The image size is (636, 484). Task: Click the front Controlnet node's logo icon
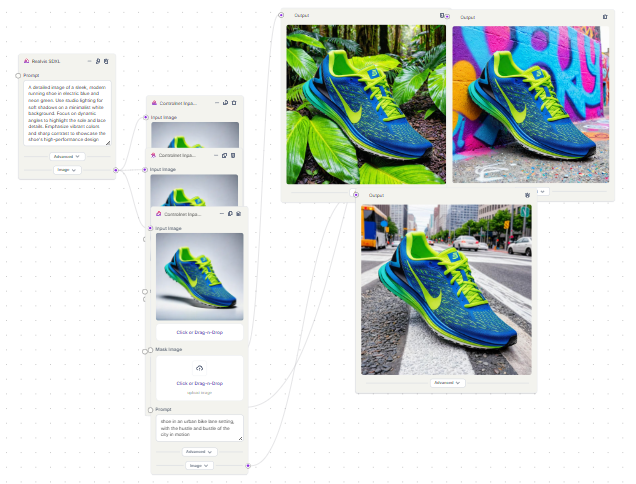159,213
